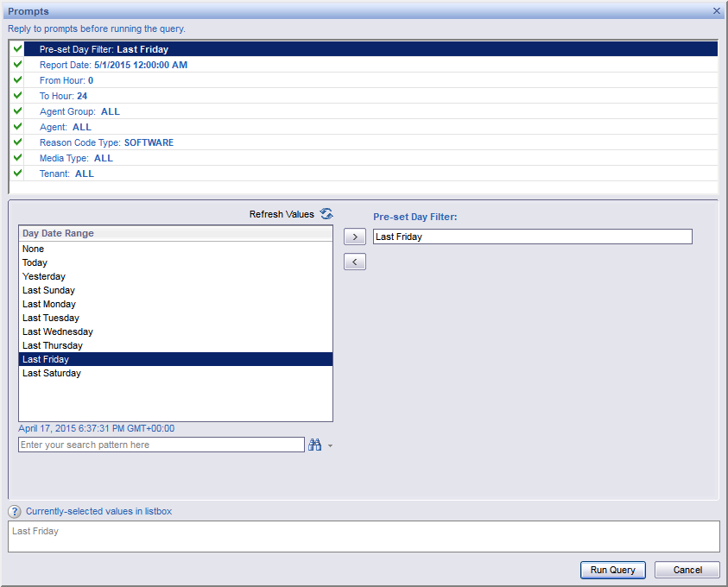Click the Refresh Values icon

(326, 214)
